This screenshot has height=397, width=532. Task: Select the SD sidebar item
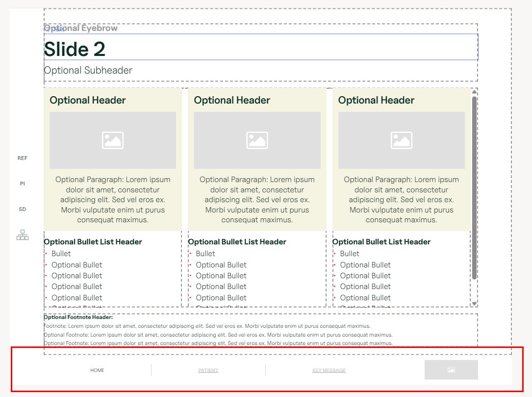coord(23,210)
